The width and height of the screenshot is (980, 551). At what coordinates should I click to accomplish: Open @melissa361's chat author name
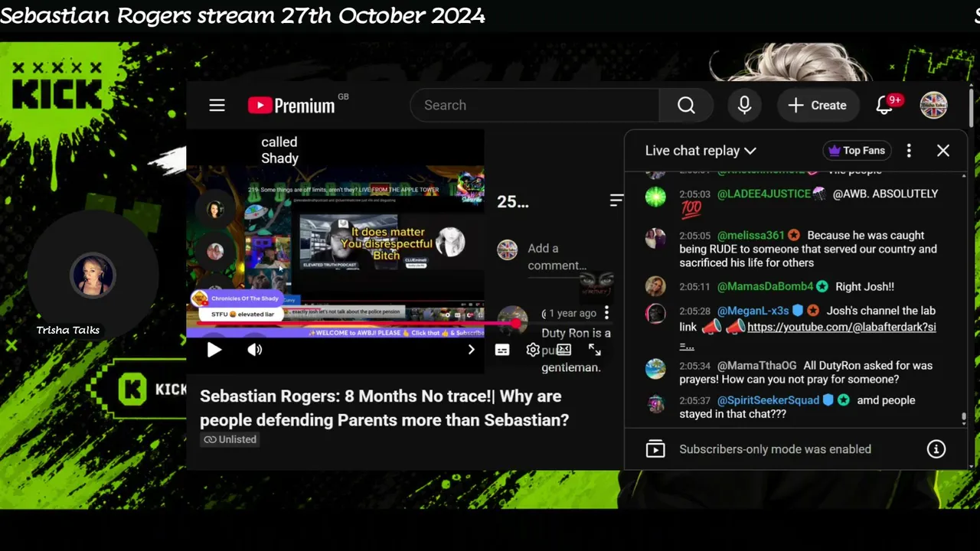point(751,235)
